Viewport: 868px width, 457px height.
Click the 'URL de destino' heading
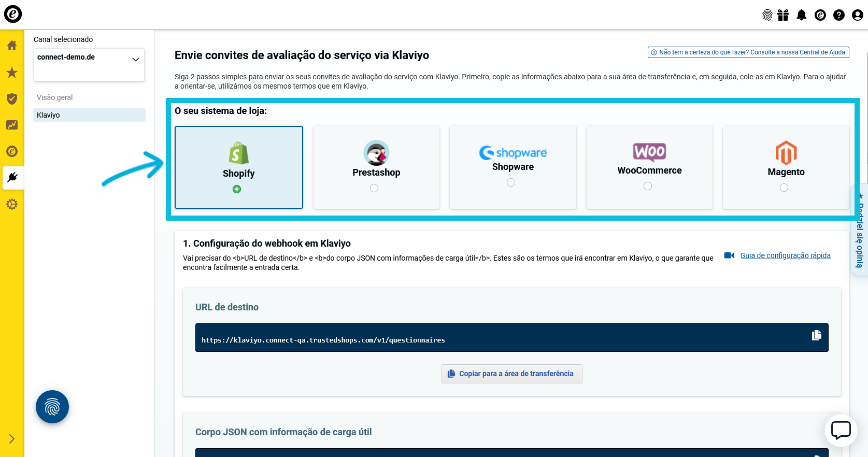tap(227, 307)
